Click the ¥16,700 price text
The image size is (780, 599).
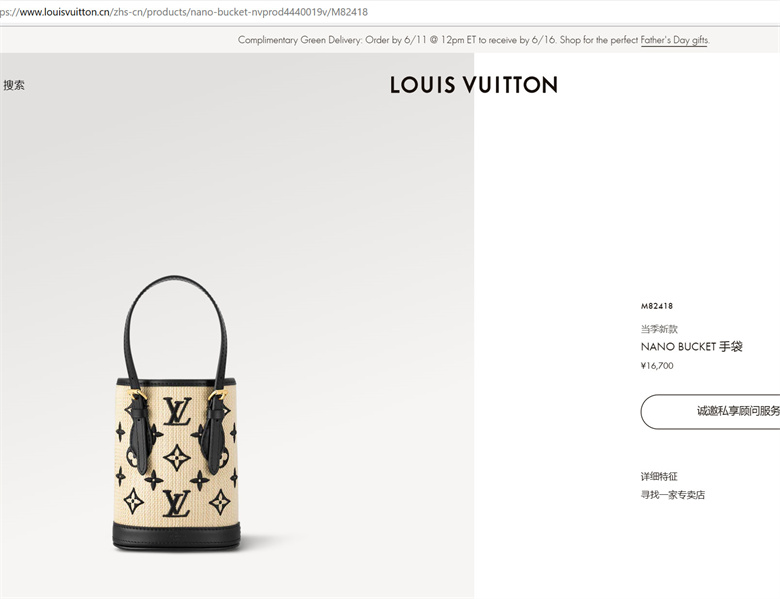coord(657,366)
